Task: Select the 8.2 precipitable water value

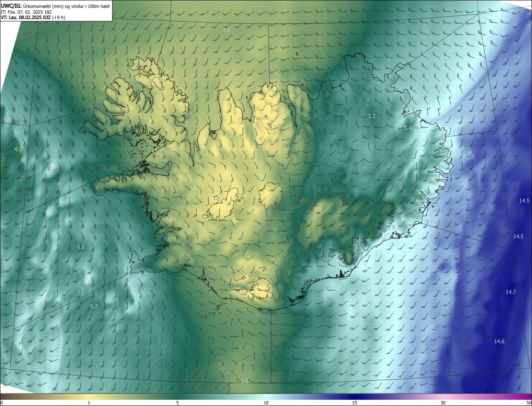Action: click(x=7, y=119)
